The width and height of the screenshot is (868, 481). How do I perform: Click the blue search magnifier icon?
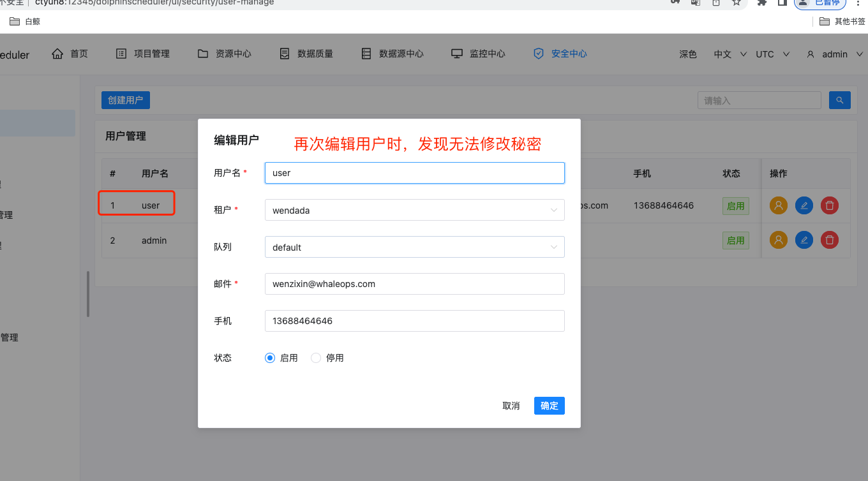pyautogui.click(x=839, y=100)
